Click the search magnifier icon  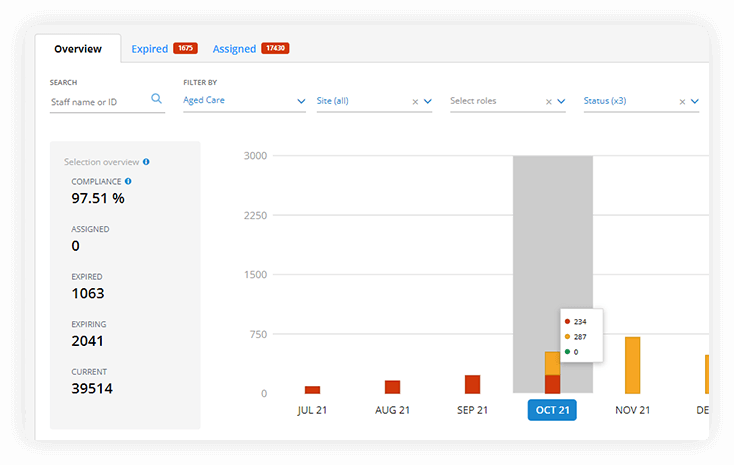pyautogui.click(x=156, y=99)
